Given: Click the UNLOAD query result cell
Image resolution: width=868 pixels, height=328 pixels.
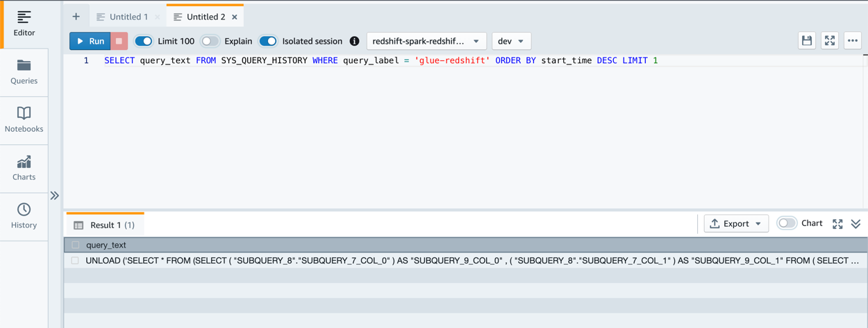Looking at the screenshot, I should click(472, 261).
